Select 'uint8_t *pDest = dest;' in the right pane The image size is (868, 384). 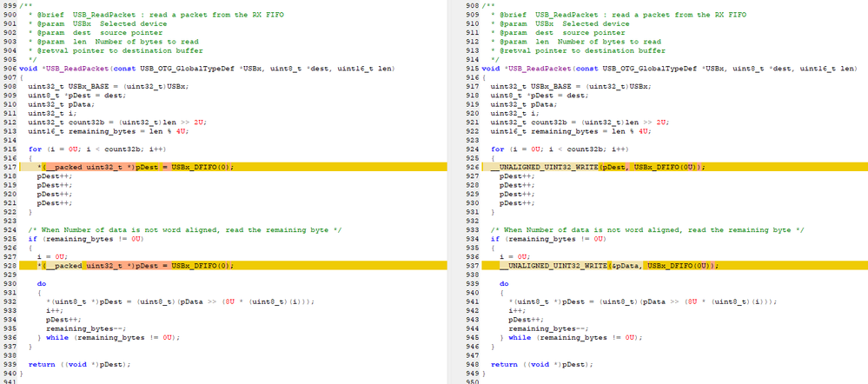(540, 96)
